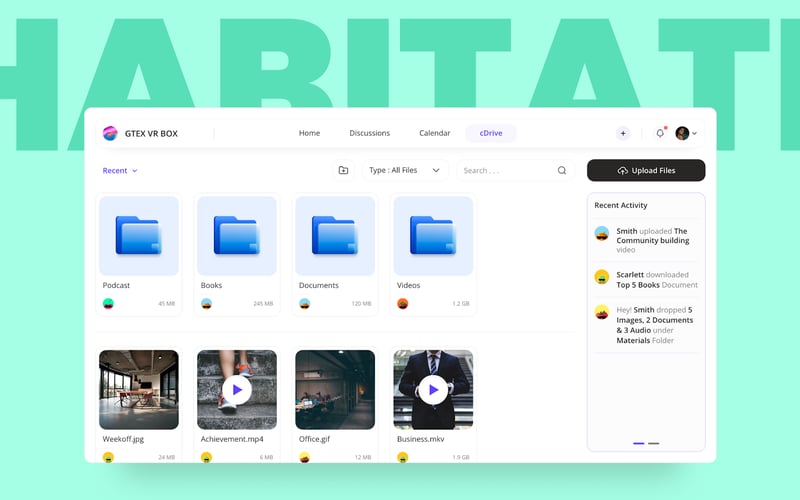Image resolution: width=800 pixels, height=500 pixels.
Task: Select the cDrive tab
Action: pyautogui.click(x=491, y=133)
